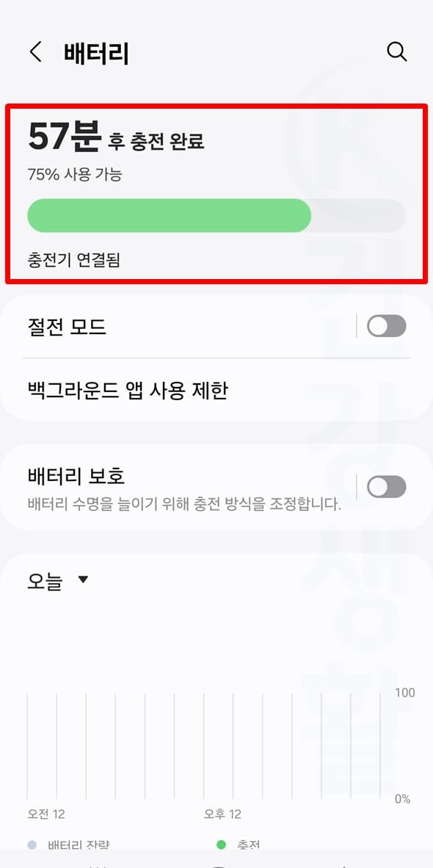Enable the 절전 모드 toggle switch
This screenshot has height=868, width=433.
tap(386, 326)
